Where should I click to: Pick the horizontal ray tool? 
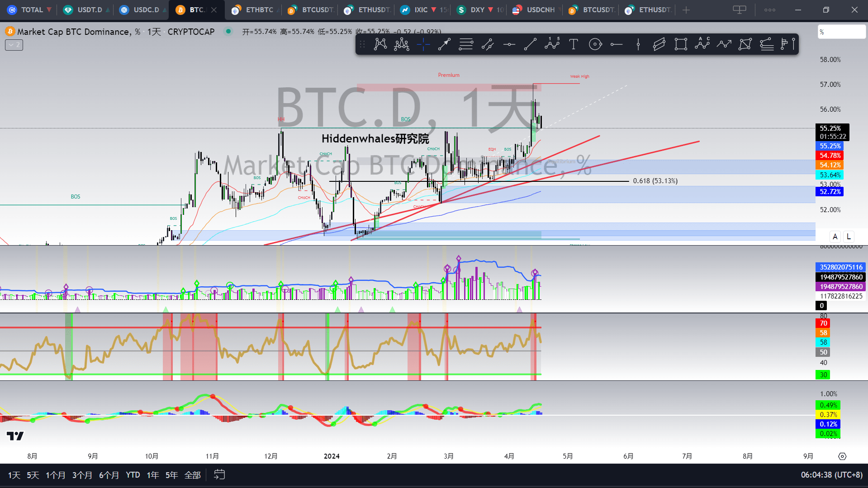[617, 44]
